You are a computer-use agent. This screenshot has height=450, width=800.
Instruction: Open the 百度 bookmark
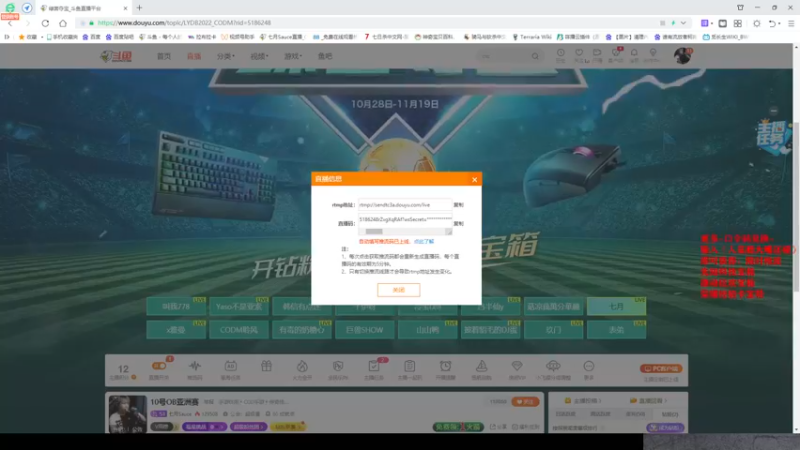click(92, 37)
